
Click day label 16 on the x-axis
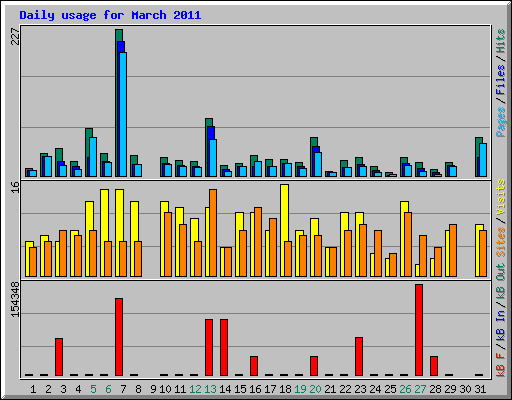pyautogui.click(x=255, y=389)
